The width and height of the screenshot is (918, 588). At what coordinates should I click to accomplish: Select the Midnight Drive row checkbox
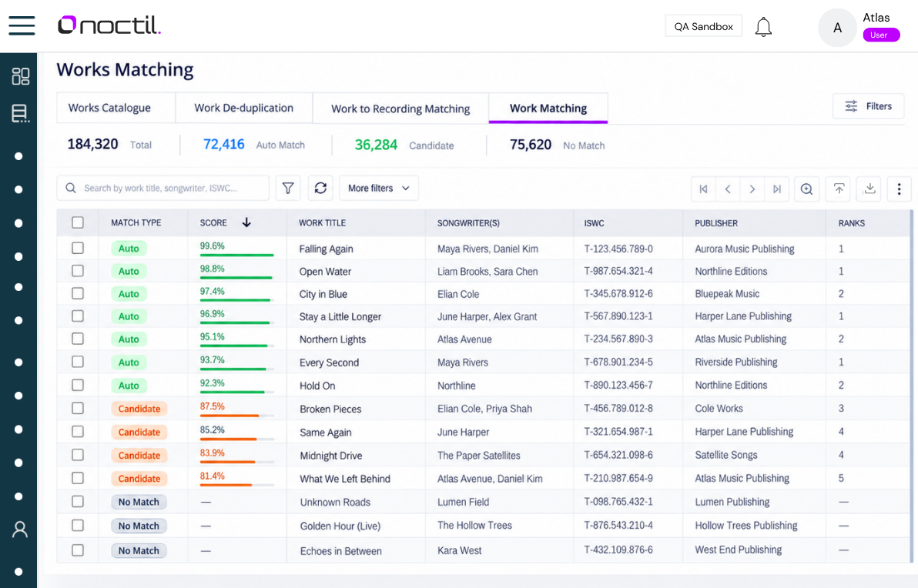click(78, 455)
